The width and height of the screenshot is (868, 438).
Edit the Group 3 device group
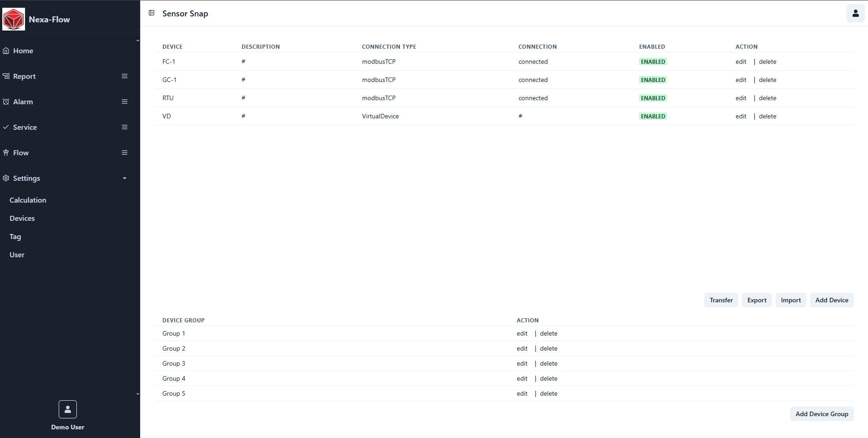coord(521,363)
